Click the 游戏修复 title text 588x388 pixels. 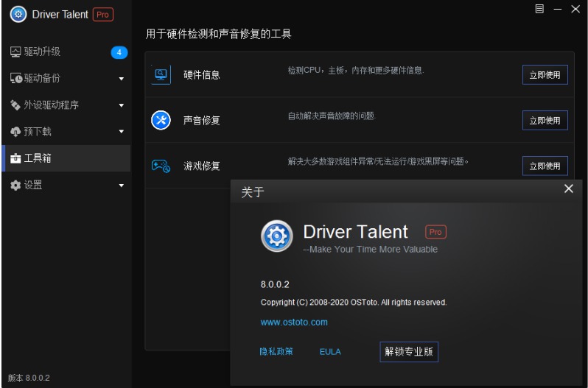pyautogui.click(x=202, y=166)
